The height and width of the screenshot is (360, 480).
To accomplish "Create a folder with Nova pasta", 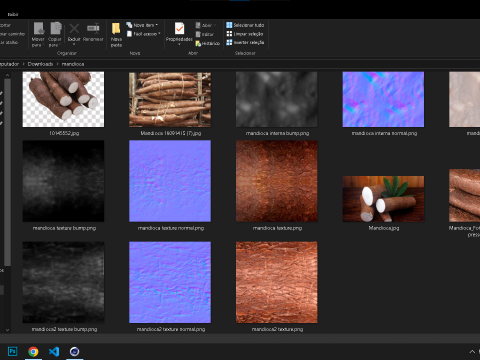I will click(116, 34).
